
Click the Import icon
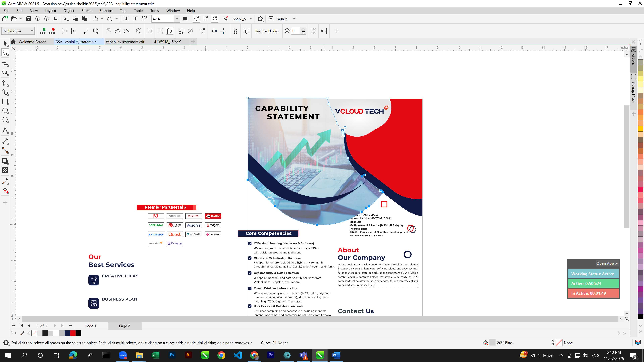tap(126, 19)
